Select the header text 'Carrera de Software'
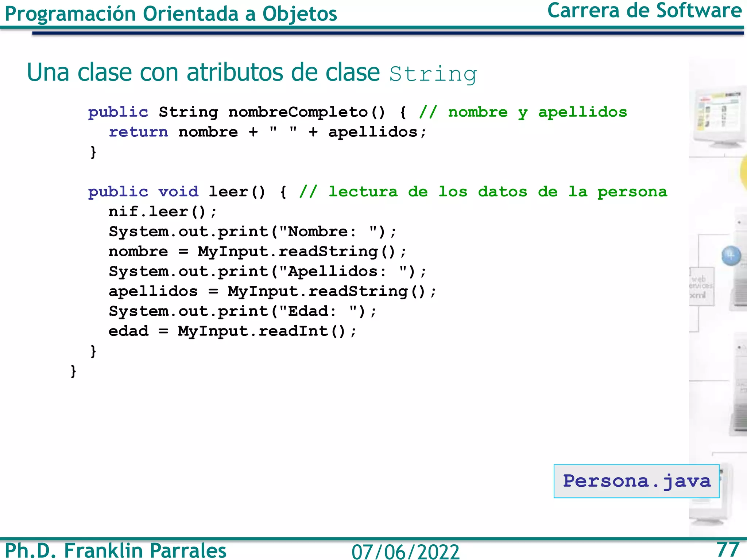Viewport: 747px width, 560px height. [x=644, y=11]
